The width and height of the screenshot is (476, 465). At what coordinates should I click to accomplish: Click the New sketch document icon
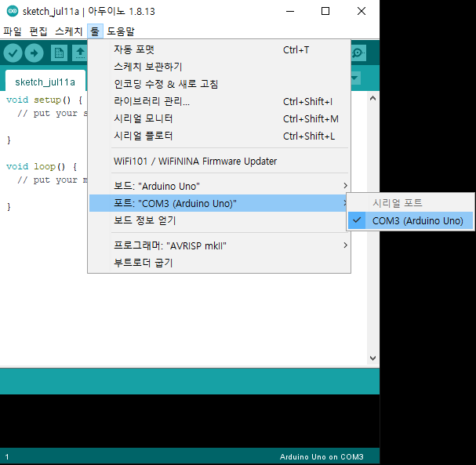pos(59,53)
